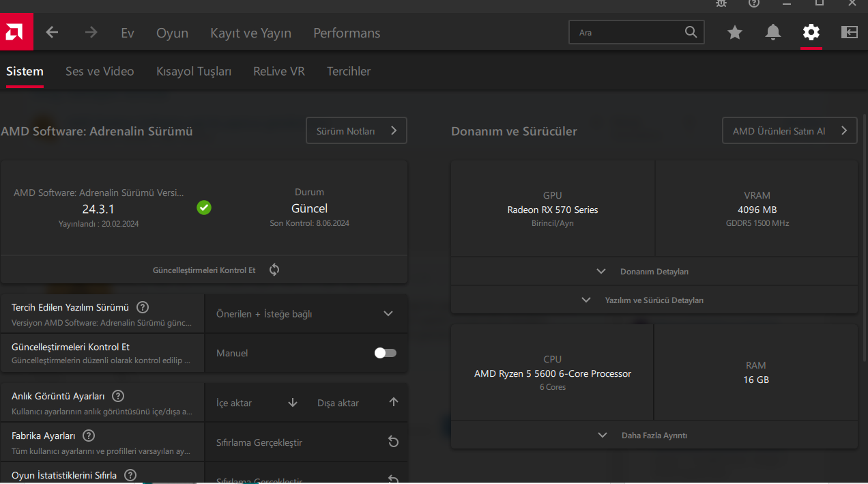Open the Oyun menu
This screenshot has height=484, width=868.
click(172, 33)
